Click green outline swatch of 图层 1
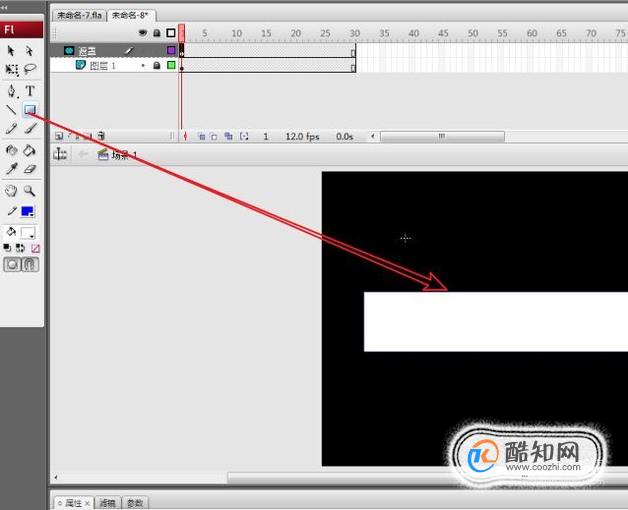 tap(171, 65)
